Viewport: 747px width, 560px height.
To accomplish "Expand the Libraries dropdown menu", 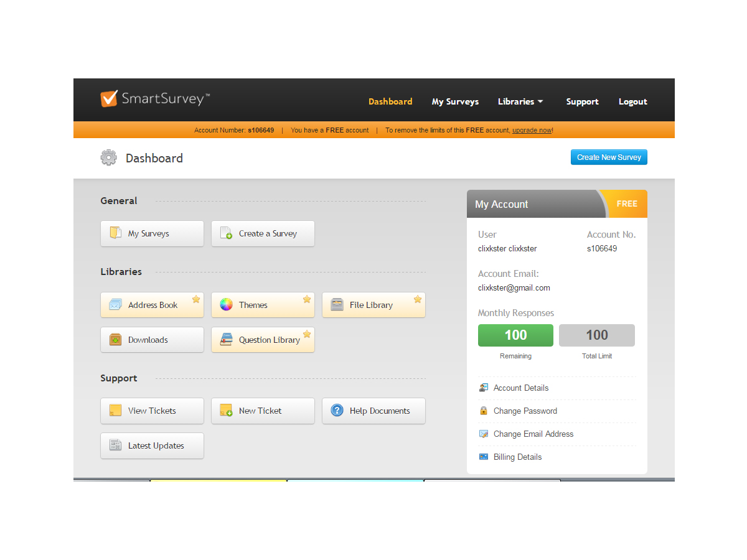I will click(x=520, y=101).
